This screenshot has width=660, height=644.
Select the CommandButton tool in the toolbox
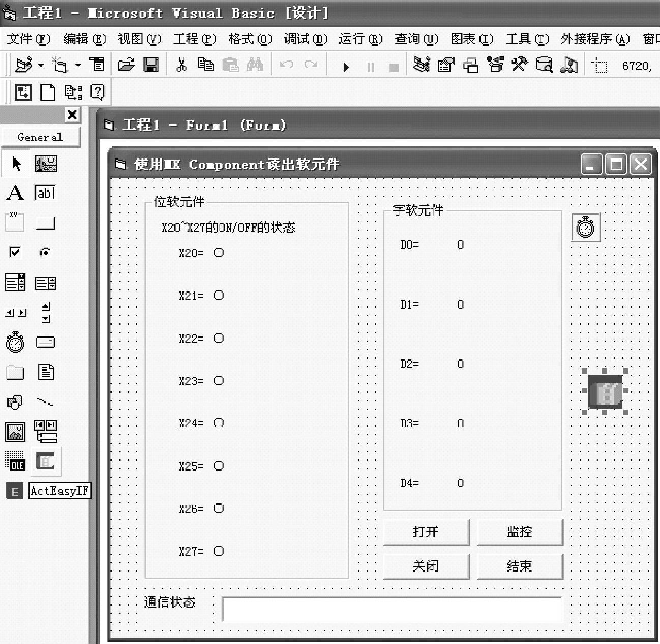click(x=46, y=223)
